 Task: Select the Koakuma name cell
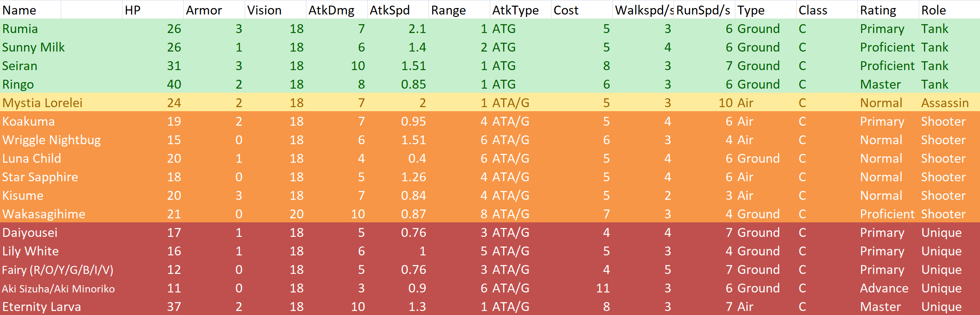[28, 121]
